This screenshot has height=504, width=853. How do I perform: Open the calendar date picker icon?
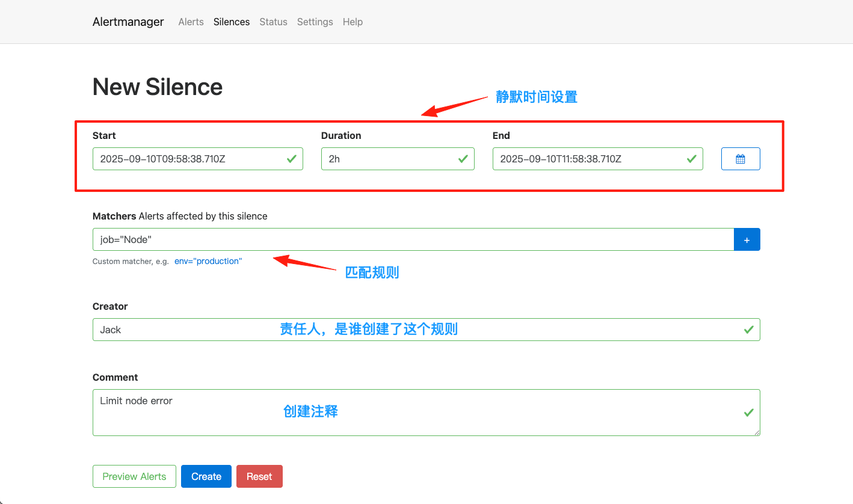pos(741,158)
